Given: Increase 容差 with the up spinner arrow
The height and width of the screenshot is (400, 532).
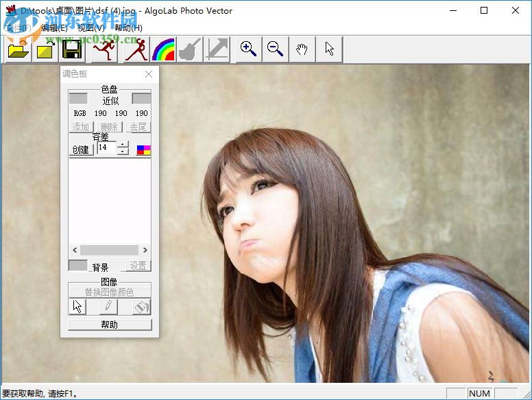Looking at the screenshot, I should click(123, 145).
